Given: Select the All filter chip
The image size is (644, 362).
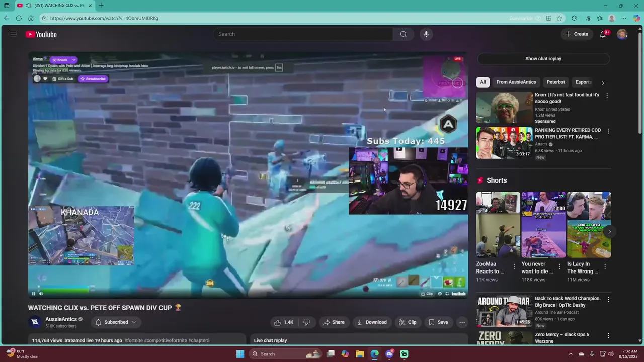Looking at the screenshot, I should 483,82.
